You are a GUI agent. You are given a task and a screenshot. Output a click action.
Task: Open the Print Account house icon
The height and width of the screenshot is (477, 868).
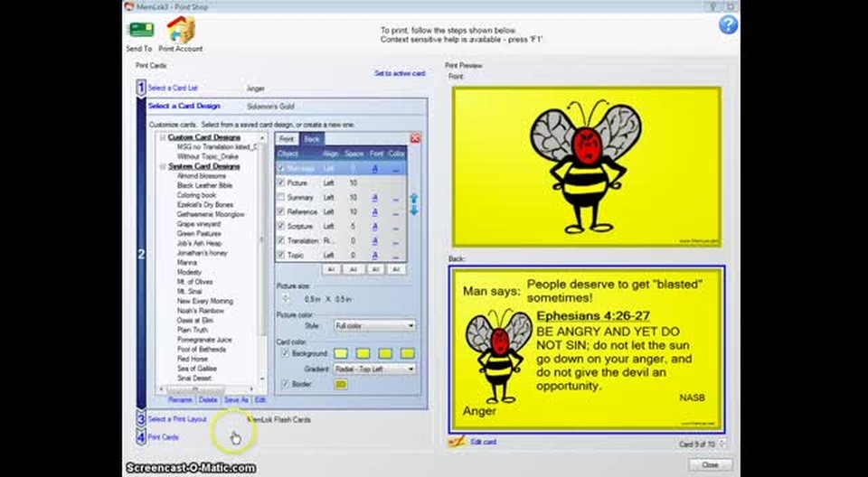(x=181, y=29)
